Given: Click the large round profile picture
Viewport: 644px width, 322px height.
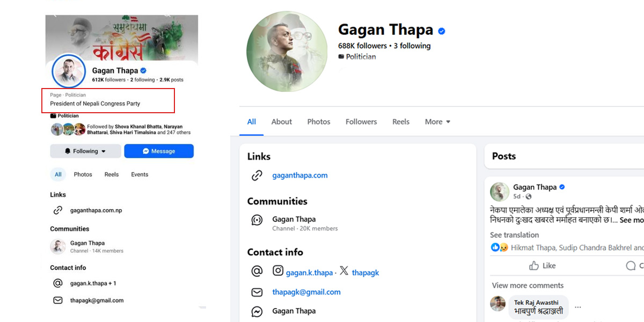Looking at the screenshot, I should 287,52.
